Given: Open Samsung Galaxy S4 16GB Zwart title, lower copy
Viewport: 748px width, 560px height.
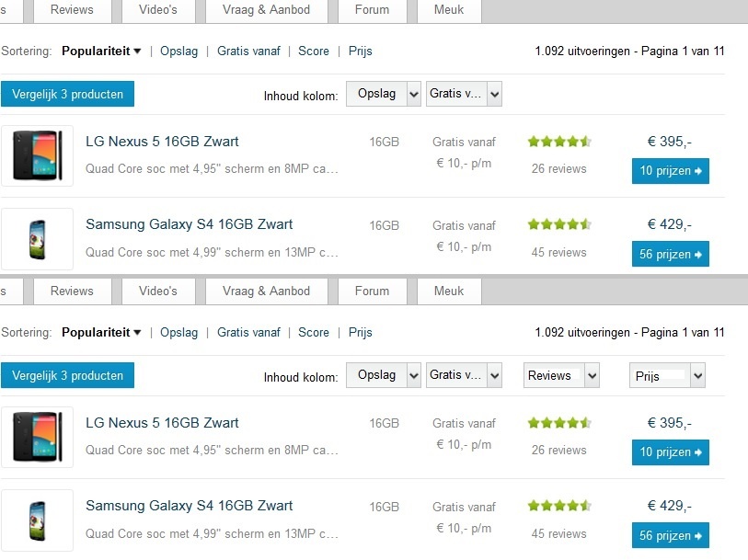Looking at the screenshot, I should coord(189,506).
